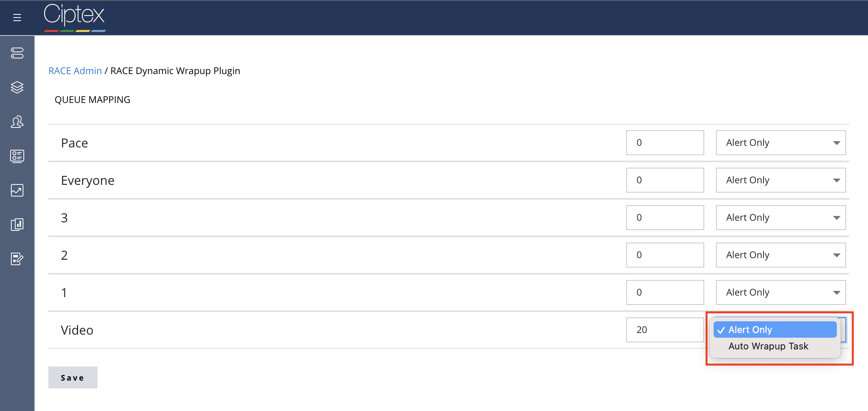The width and height of the screenshot is (868, 411).
Task: Open the users sidebar icon
Action: [x=17, y=122]
